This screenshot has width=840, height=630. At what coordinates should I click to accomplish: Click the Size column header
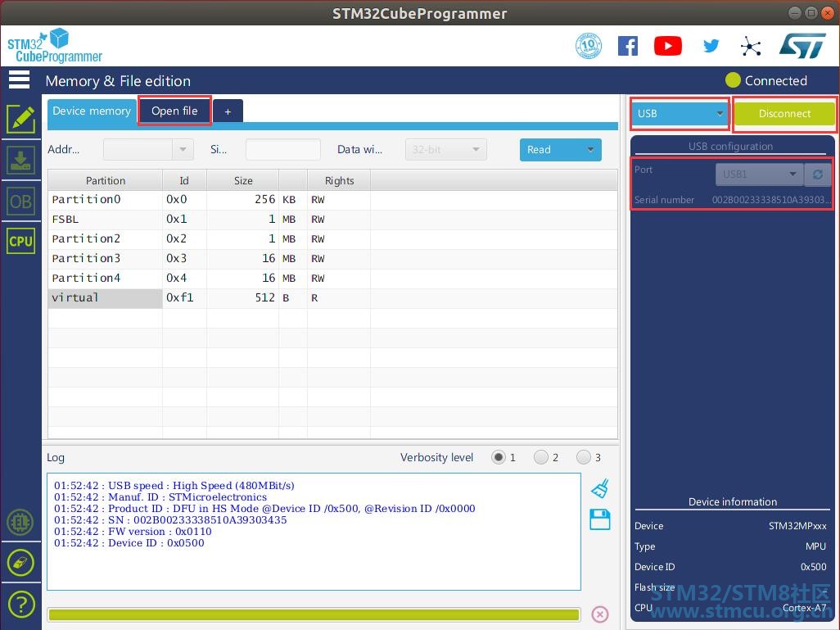coord(242,181)
